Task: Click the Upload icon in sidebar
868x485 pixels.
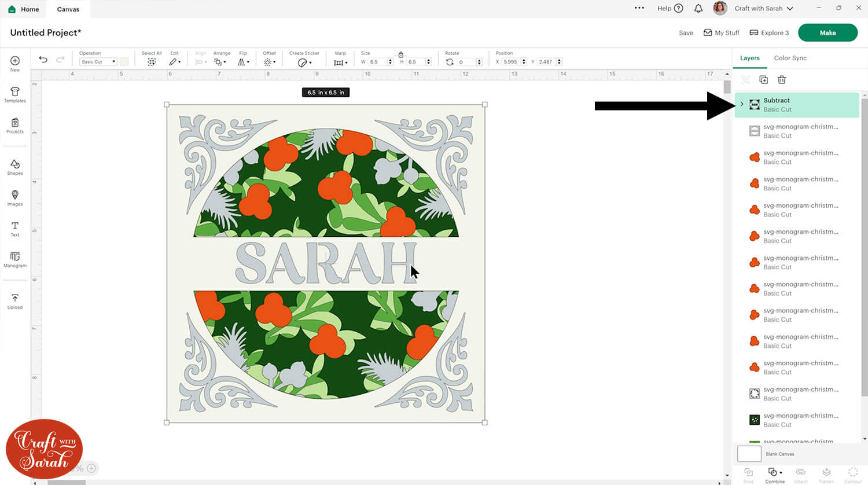Action: coord(15,301)
